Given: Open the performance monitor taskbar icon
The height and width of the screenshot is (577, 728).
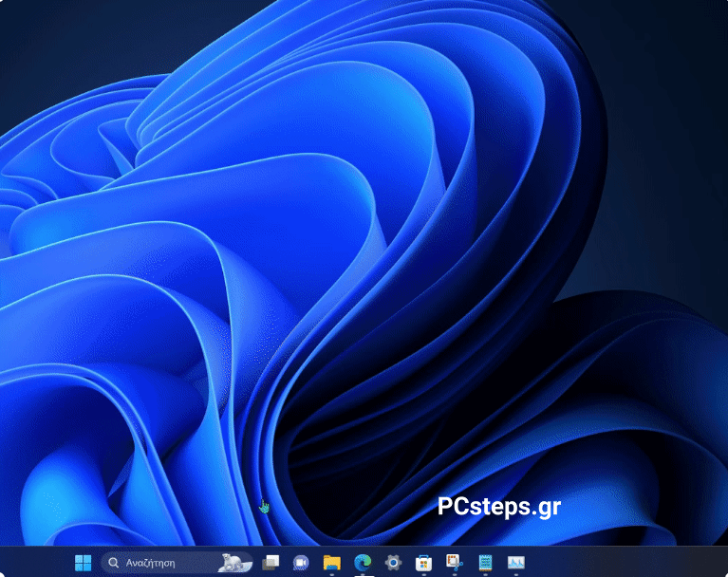Looking at the screenshot, I should click(x=515, y=563).
